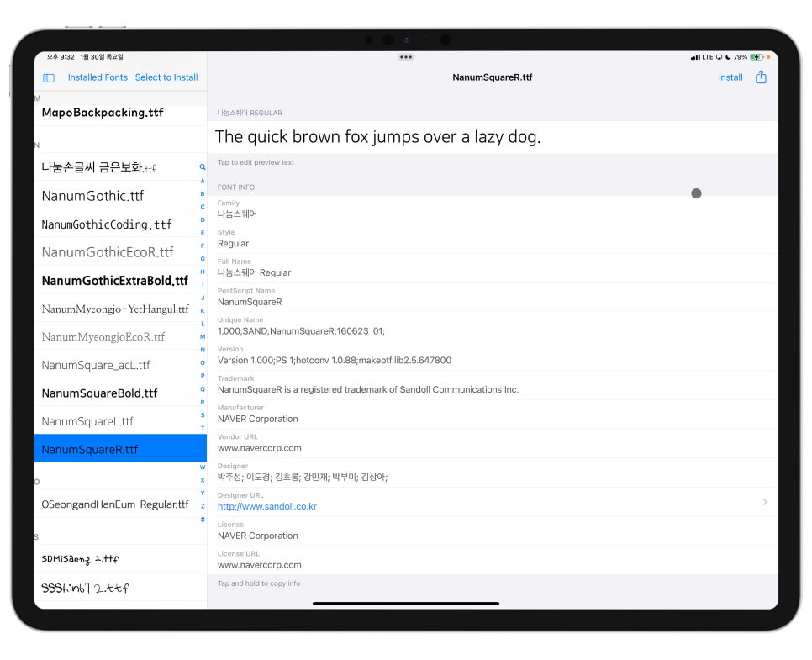Open the three-dot multitasking menu
Screen dimensions: 812x660
pyautogui.click(x=406, y=57)
